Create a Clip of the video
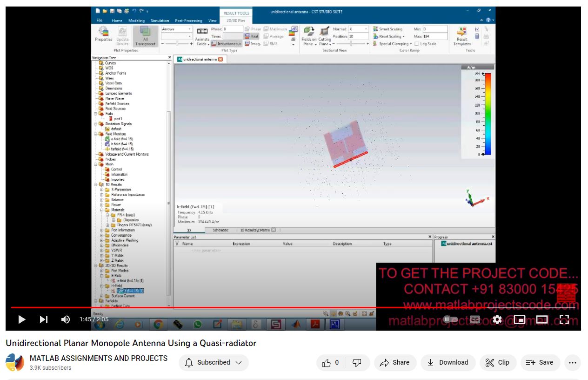 point(497,362)
